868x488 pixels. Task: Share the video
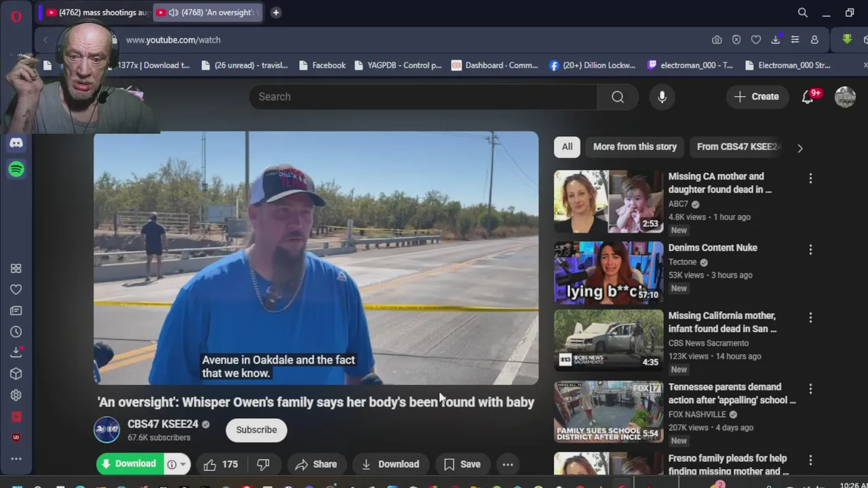click(316, 464)
